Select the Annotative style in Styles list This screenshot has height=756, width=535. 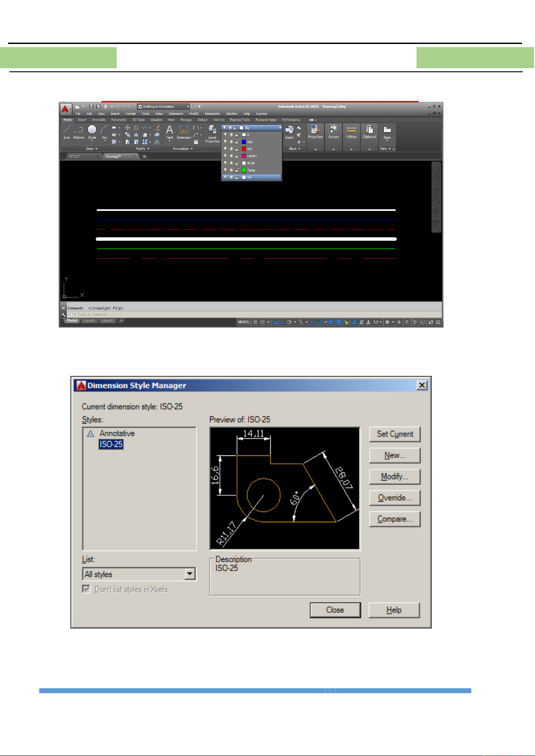pyautogui.click(x=117, y=433)
